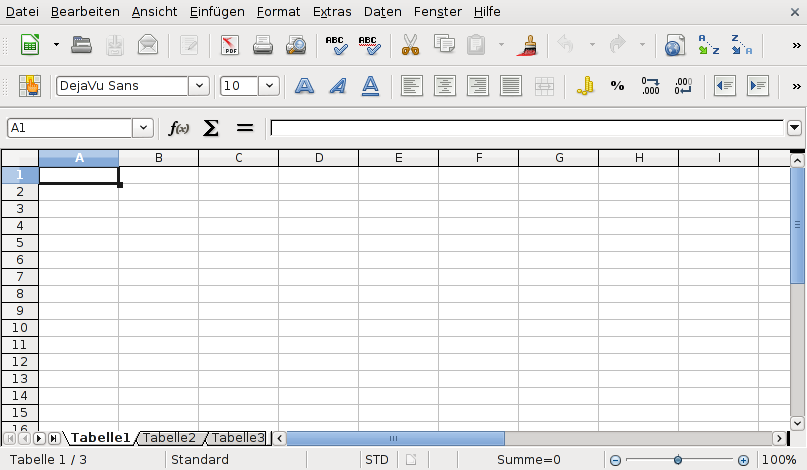807x470 pixels.
Task: Click the Print file directly icon
Action: click(x=263, y=45)
